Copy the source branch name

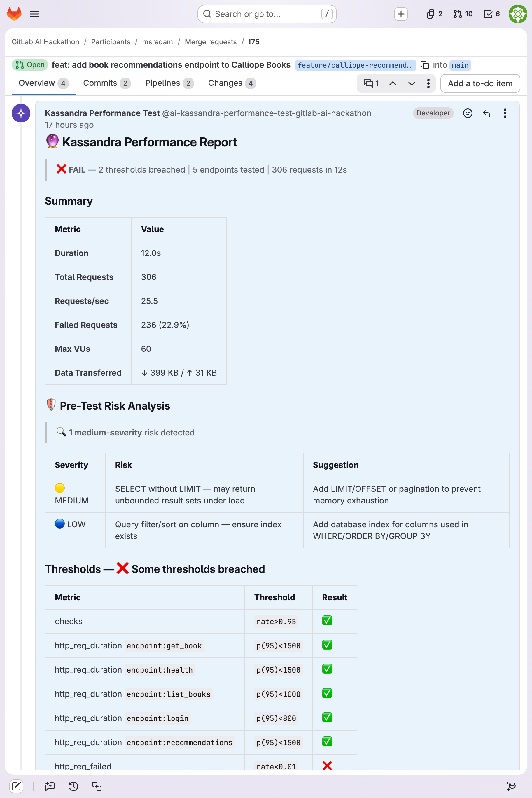(424, 64)
